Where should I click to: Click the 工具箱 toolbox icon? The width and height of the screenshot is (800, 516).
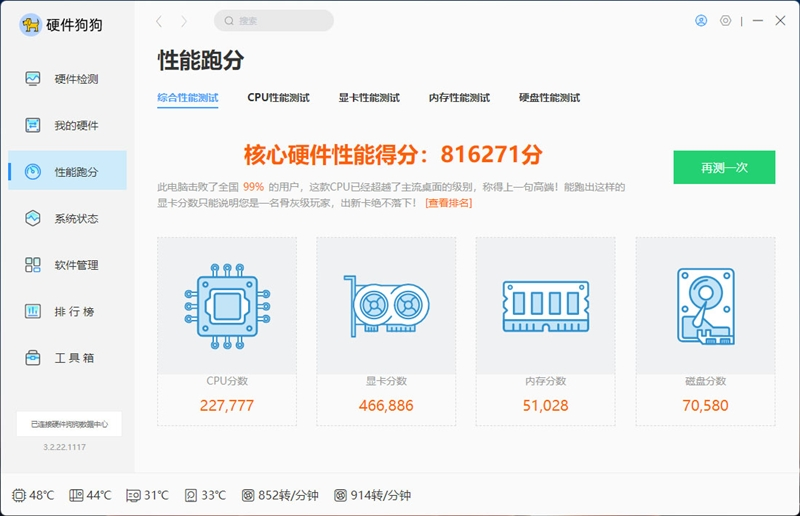(x=33, y=357)
